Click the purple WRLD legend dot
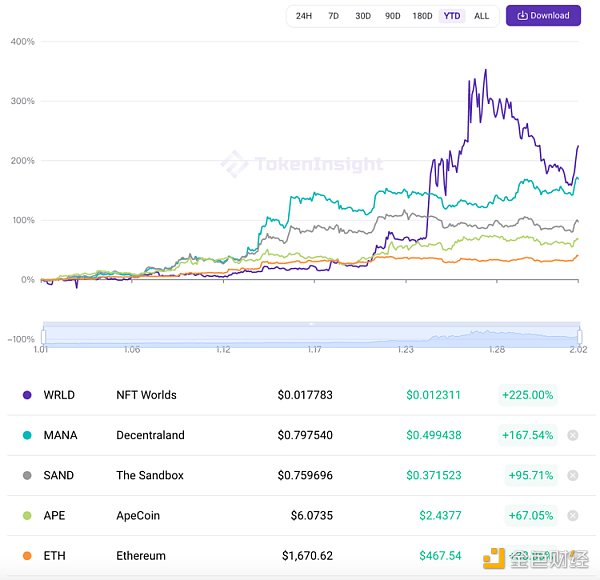The image size is (600, 580). tap(27, 395)
